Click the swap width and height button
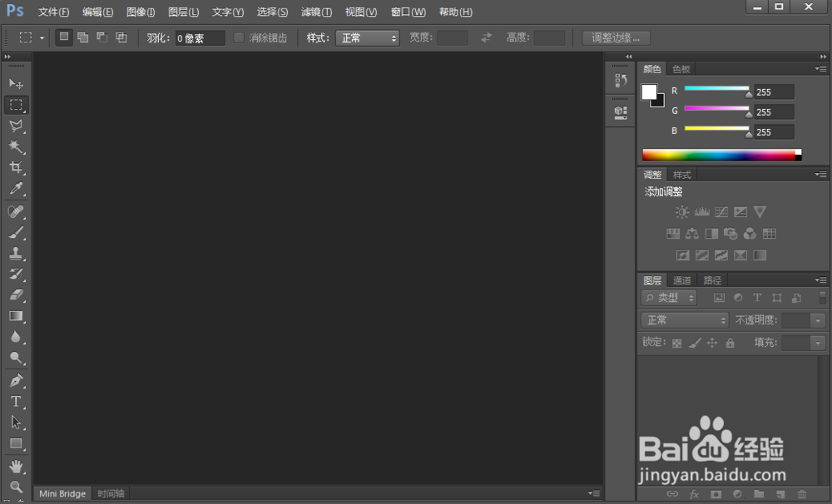 pyautogui.click(x=487, y=37)
